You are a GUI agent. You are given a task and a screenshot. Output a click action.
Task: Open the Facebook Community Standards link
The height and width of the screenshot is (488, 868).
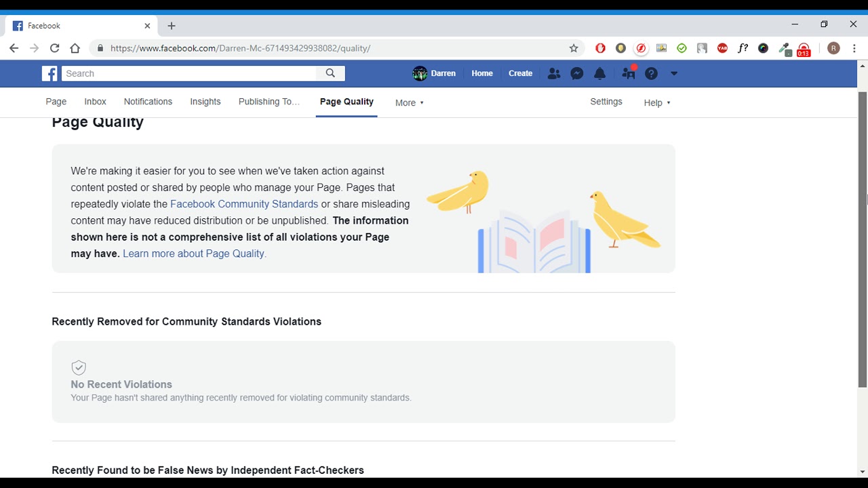(x=244, y=204)
